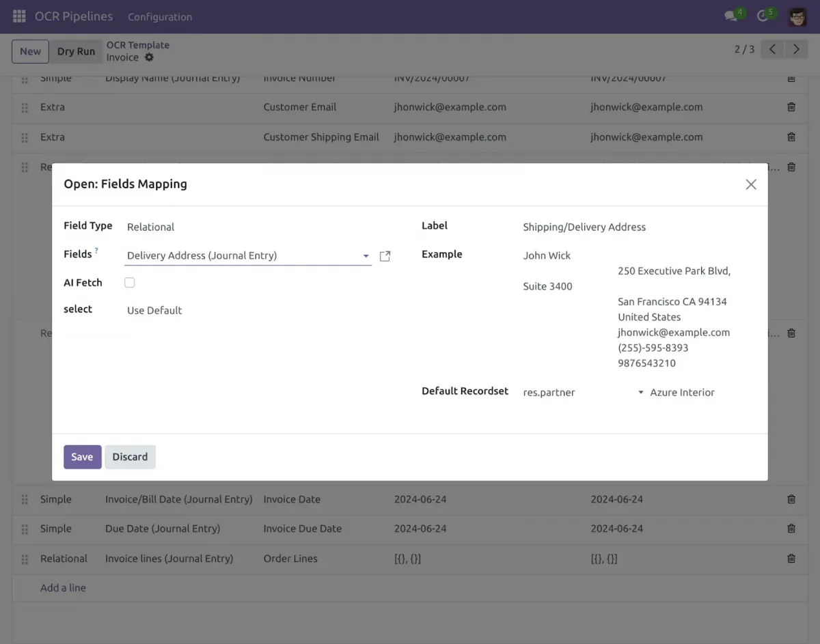Enable the AI Fetch checkbox
820x644 pixels.
(x=129, y=282)
